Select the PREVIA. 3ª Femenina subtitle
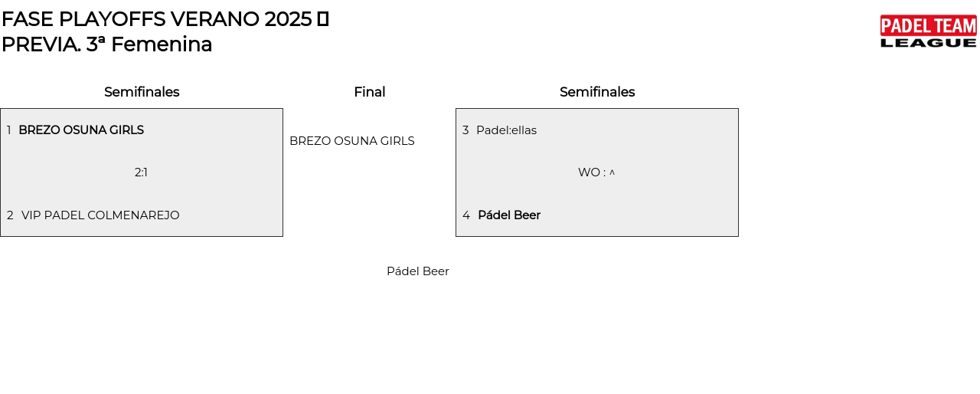 (x=106, y=44)
